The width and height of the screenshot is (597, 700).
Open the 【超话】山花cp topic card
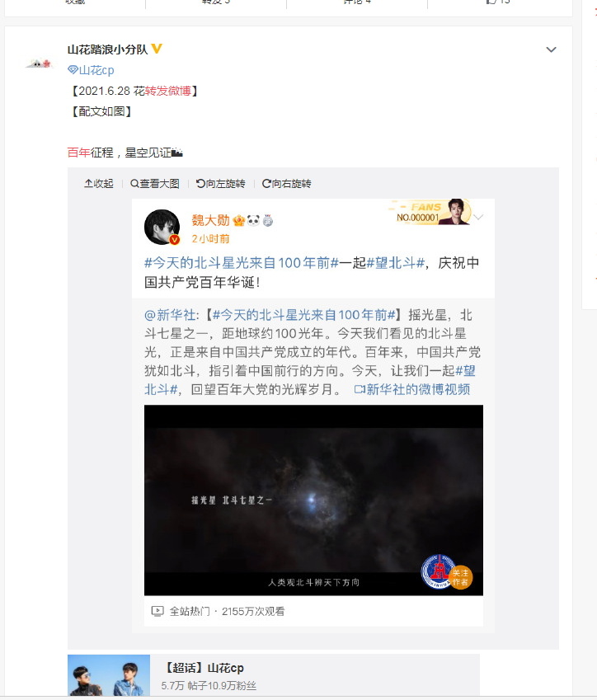click(273, 676)
